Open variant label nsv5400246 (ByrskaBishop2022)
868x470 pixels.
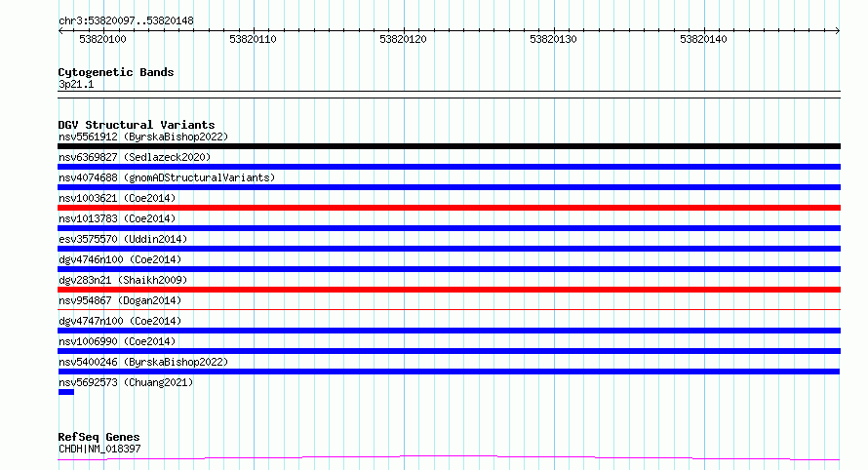click(x=143, y=362)
